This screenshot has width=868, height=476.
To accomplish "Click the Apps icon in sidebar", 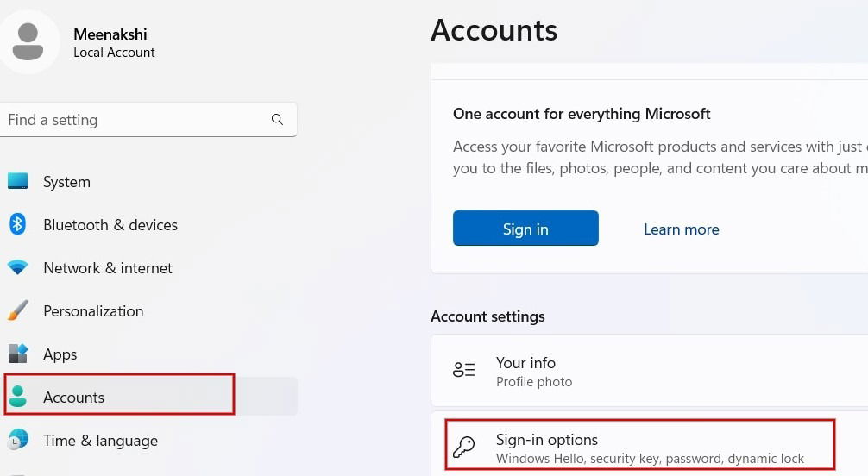I will pos(18,354).
